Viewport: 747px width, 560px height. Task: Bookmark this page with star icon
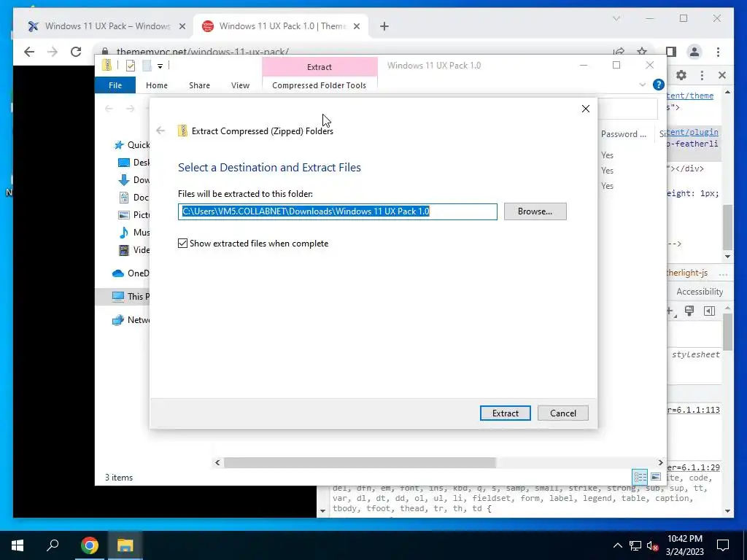[x=642, y=52]
